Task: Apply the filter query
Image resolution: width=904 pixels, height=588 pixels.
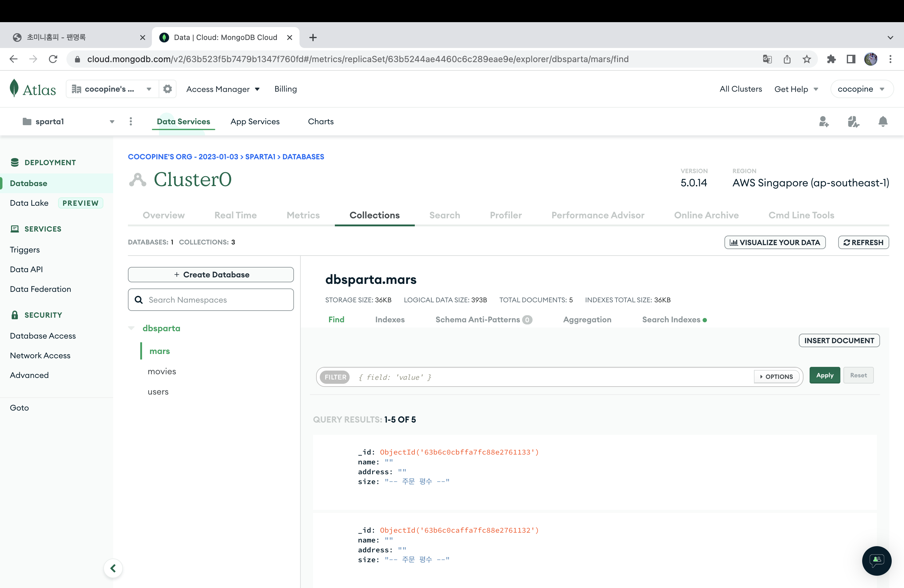Action: pos(825,375)
